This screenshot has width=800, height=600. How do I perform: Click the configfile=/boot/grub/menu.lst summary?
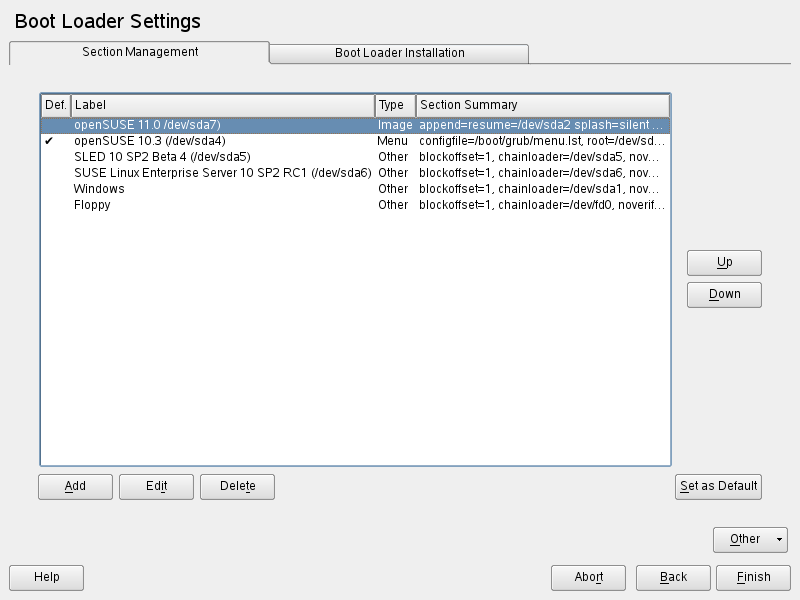coord(542,141)
